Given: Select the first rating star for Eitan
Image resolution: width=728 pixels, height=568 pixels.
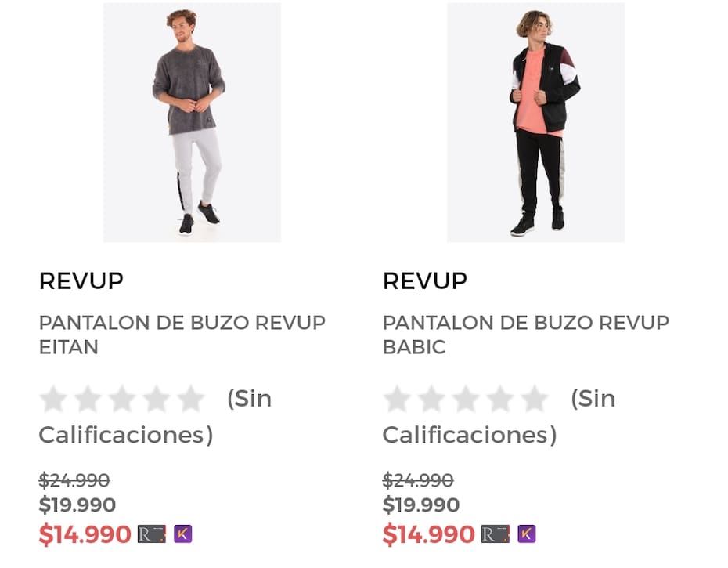Looking at the screenshot, I should pos(53,399).
